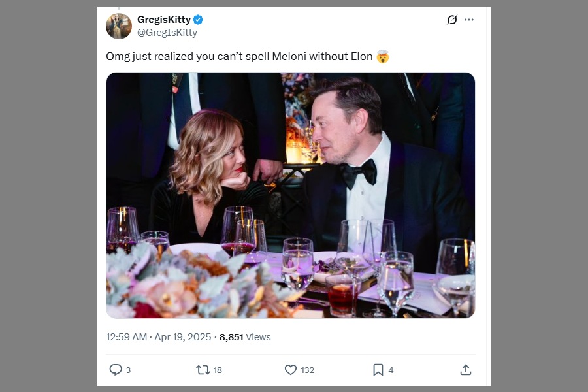Image resolution: width=588 pixels, height=392 pixels.
Task: Click the tweet text about spelling Meloni
Action: 239,57
